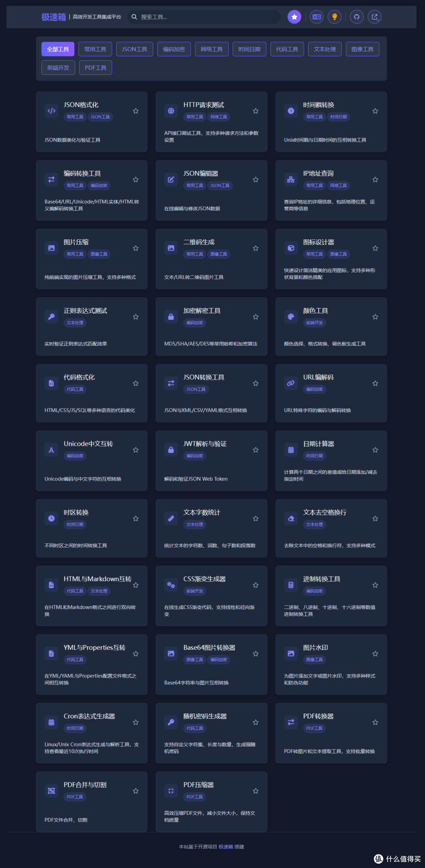Open the 文本字数统计 pencil icon

[171, 518]
